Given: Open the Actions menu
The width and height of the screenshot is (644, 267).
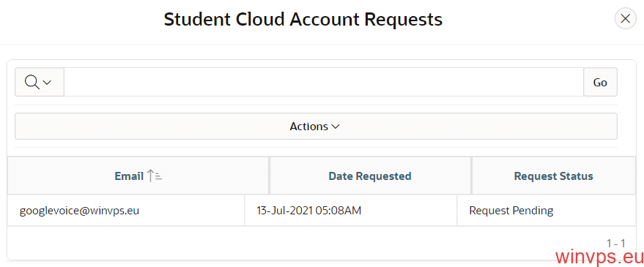Looking at the screenshot, I should click(316, 127).
